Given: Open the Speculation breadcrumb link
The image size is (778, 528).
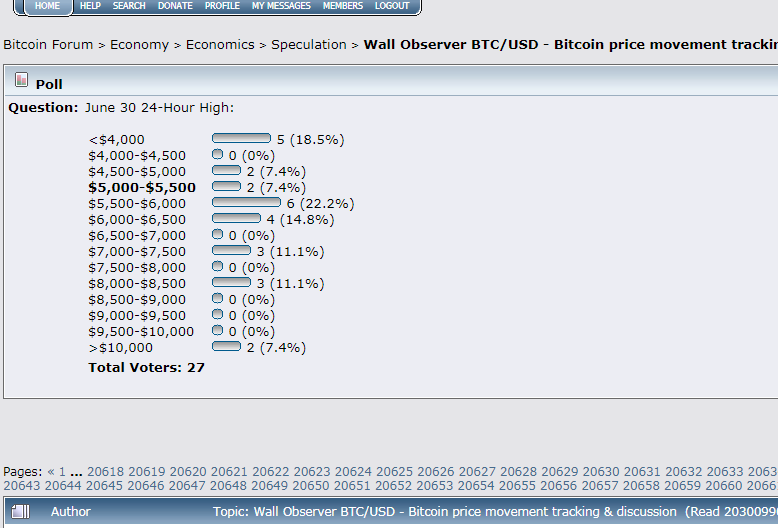Looking at the screenshot, I should pos(309,45).
